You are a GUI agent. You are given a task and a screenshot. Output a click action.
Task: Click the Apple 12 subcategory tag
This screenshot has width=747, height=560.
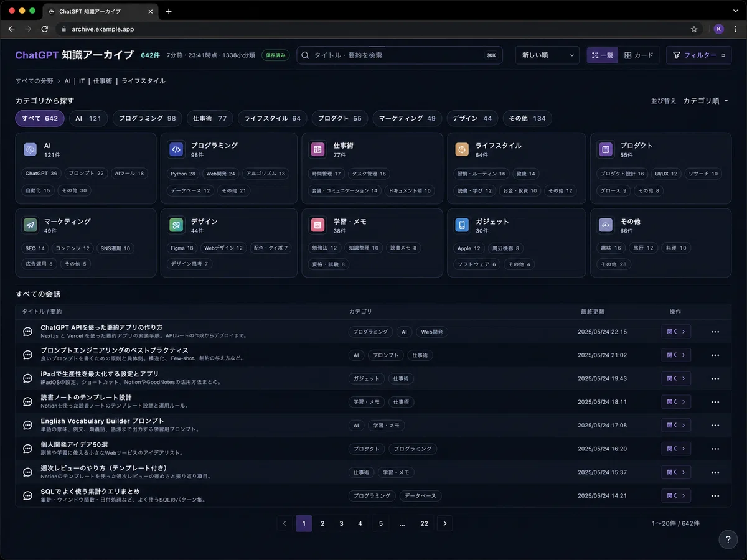pos(469,248)
